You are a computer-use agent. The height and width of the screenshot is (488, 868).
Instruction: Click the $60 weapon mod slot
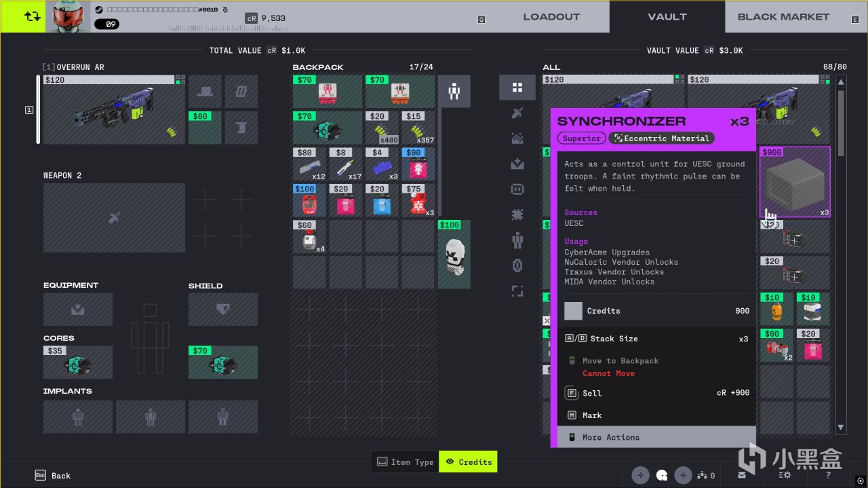pos(205,128)
